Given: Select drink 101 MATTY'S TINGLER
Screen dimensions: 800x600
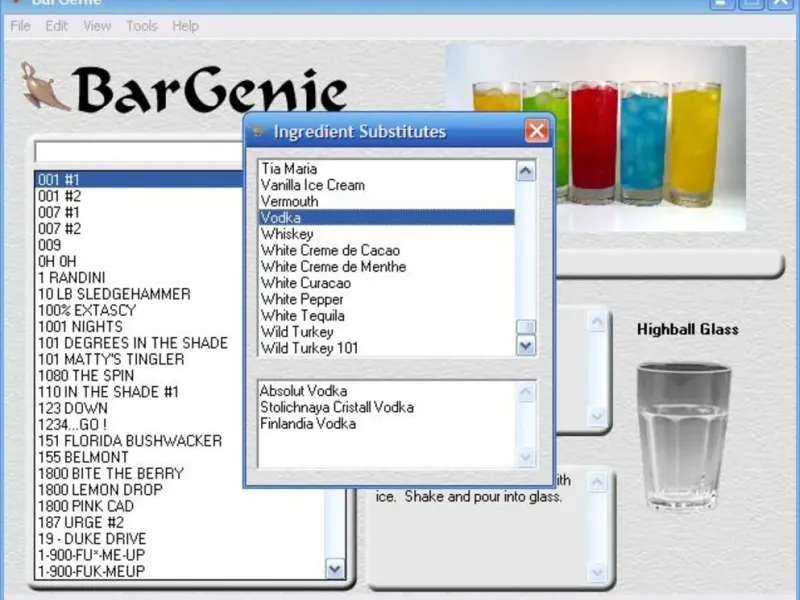Looking at the screenshot, I should pyautogui.click(x=139, y=359).
